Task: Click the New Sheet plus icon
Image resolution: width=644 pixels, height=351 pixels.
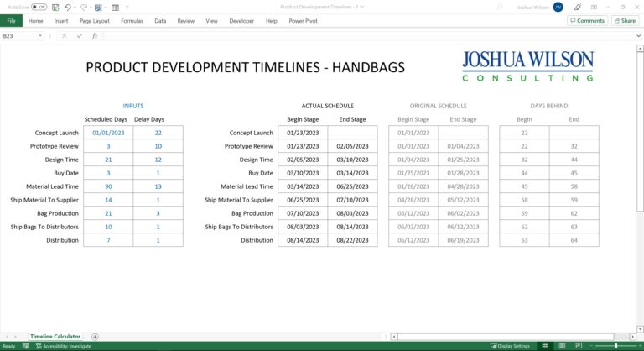Action: click(x=95, y=337)
